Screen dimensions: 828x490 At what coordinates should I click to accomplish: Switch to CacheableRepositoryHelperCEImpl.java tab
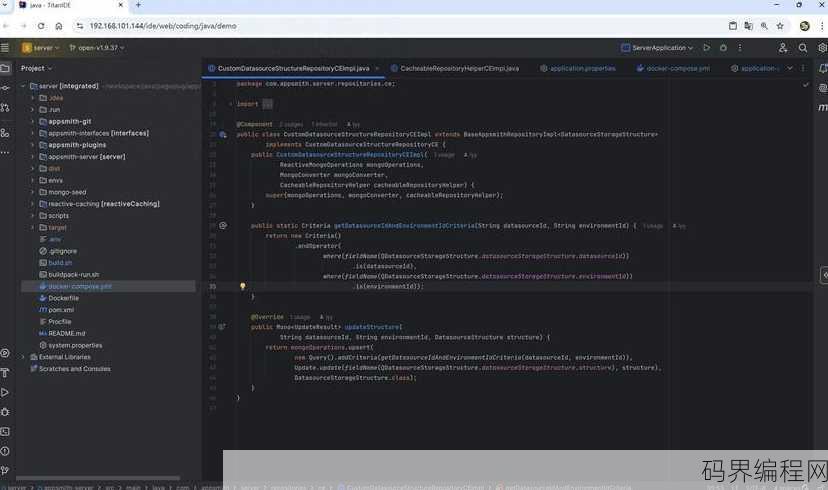pyautogui.click(x=455, y=69)
